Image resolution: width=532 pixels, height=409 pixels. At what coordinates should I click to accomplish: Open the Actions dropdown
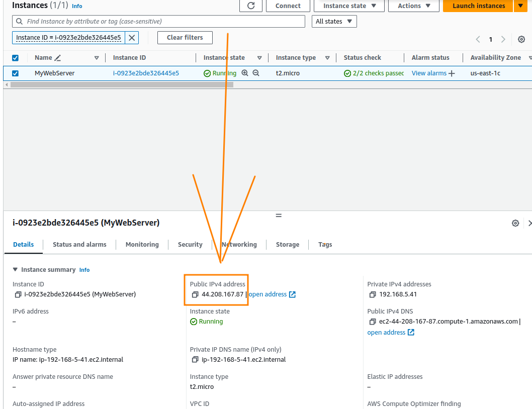coord(413,6)
